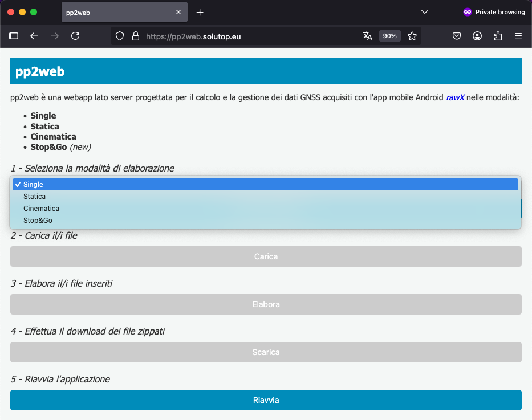Image resolution: width=532 pixels, height=420 pixels.
Task: Click the pp2web header title
Action: (x=40, y=72)
